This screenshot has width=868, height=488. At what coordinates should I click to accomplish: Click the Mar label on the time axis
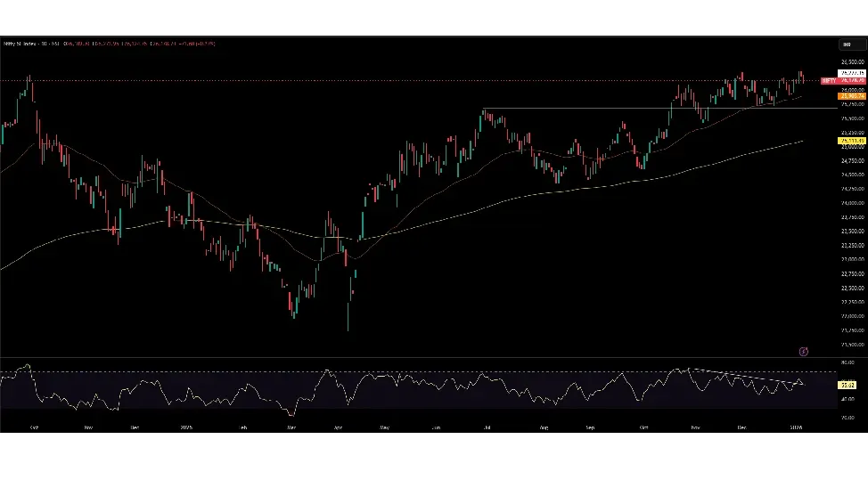click(291, 427)
